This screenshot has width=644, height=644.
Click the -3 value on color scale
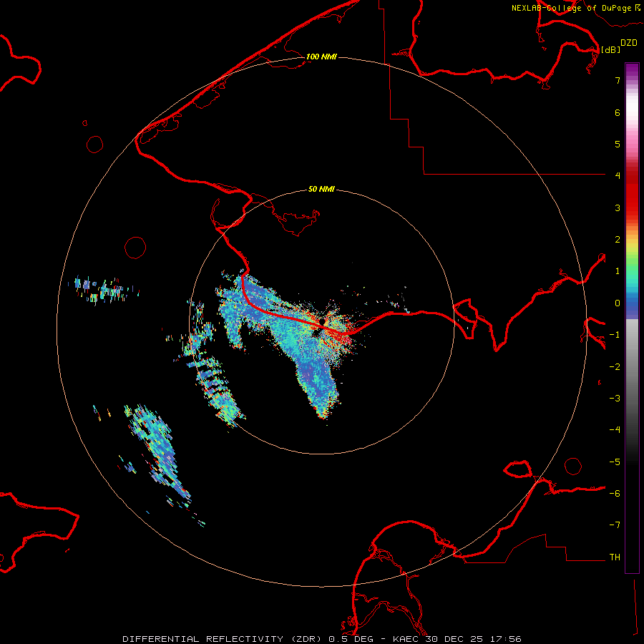(x=615, y=399)
